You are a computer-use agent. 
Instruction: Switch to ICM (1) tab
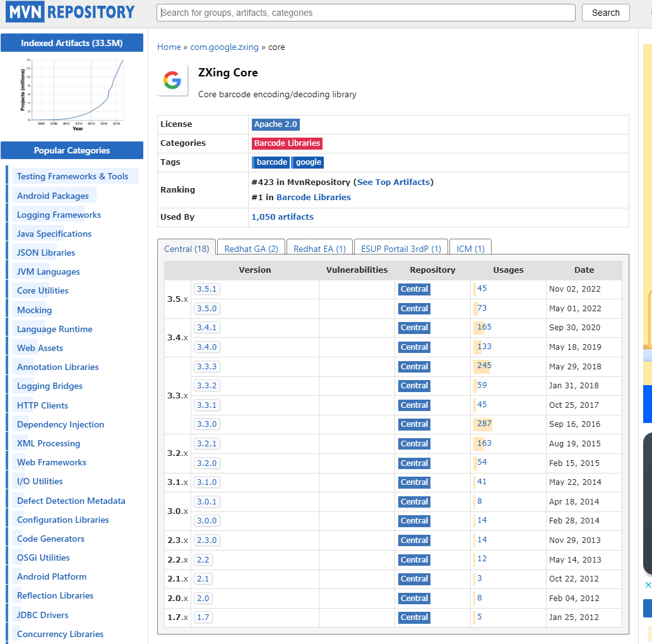(x=470, y=248)
